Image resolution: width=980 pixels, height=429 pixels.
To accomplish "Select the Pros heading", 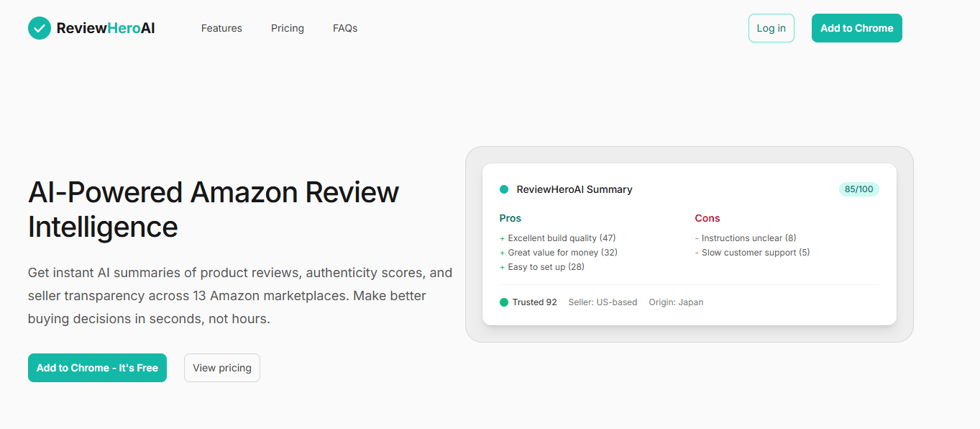I will (510, 218).
